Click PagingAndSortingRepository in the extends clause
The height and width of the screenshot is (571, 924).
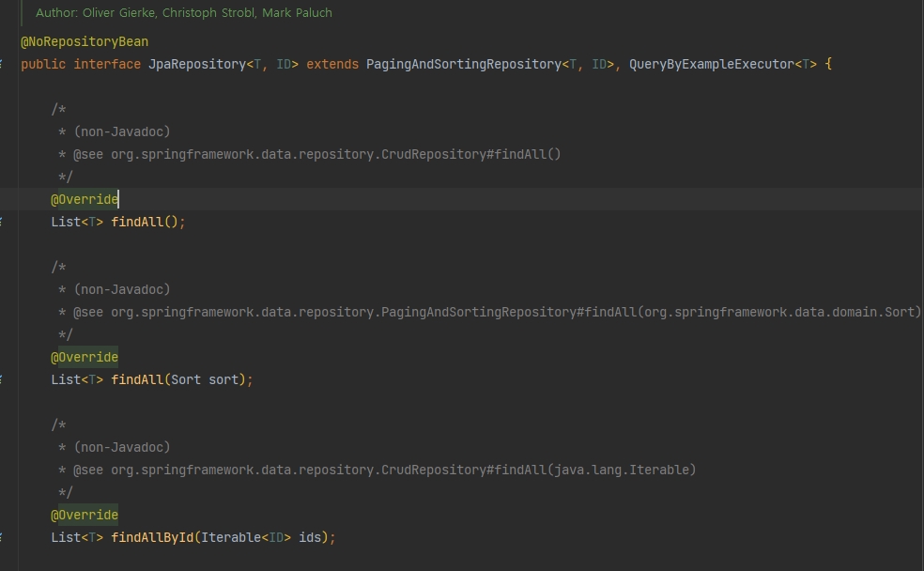(x=464, y=64)
